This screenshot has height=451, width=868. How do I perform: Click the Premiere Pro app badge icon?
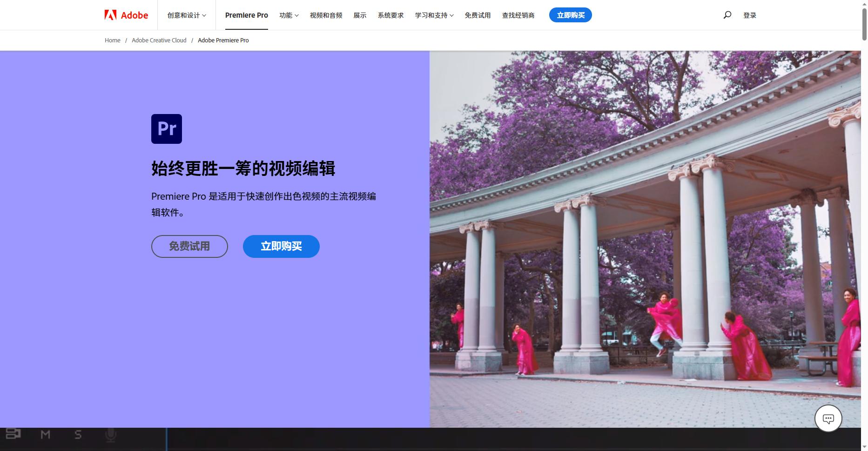click(166, 128)
